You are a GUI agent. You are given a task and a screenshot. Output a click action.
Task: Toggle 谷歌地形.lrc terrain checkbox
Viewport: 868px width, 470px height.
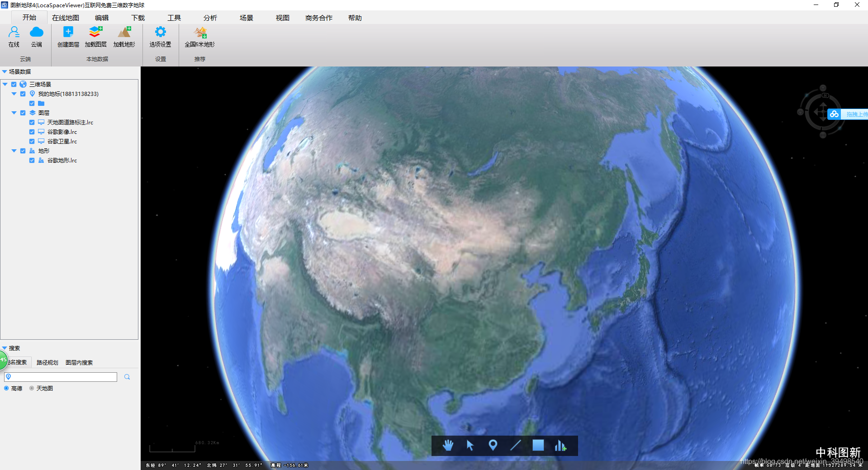32,160
